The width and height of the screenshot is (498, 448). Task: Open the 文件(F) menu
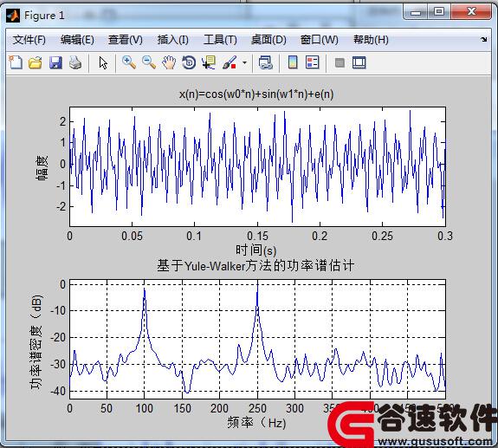pos(29,40)
